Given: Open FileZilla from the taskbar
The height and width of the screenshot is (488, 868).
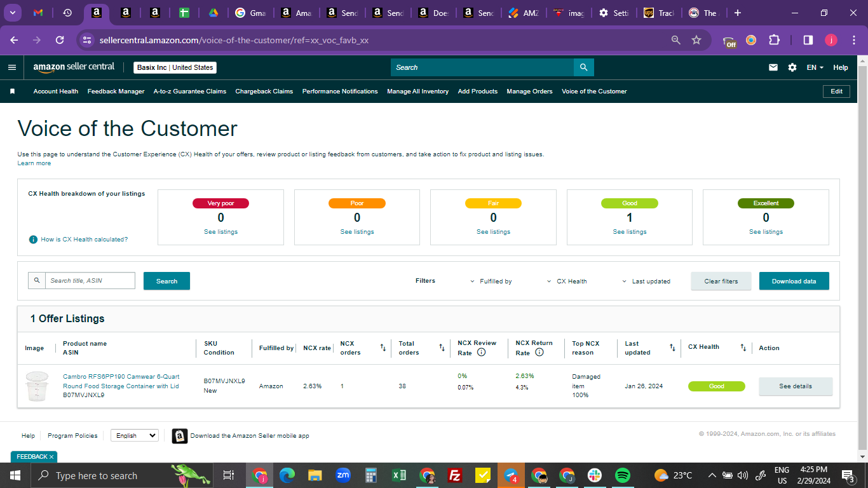Looking at the screenshot, I should coord(454,475).
